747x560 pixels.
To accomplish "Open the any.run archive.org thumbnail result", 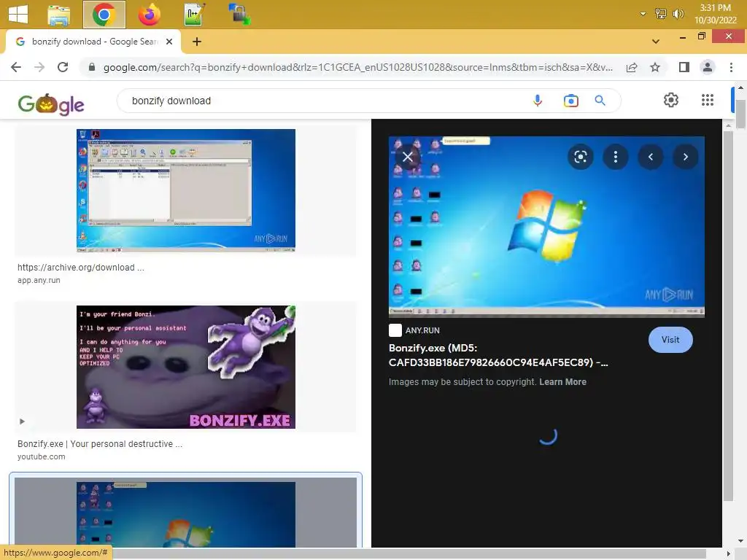I will point(186,190).
